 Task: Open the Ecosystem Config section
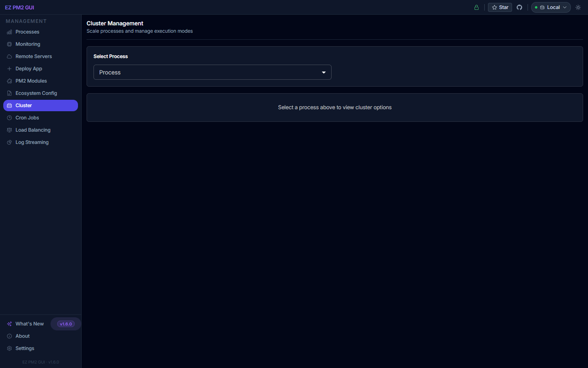coord(36,93)
